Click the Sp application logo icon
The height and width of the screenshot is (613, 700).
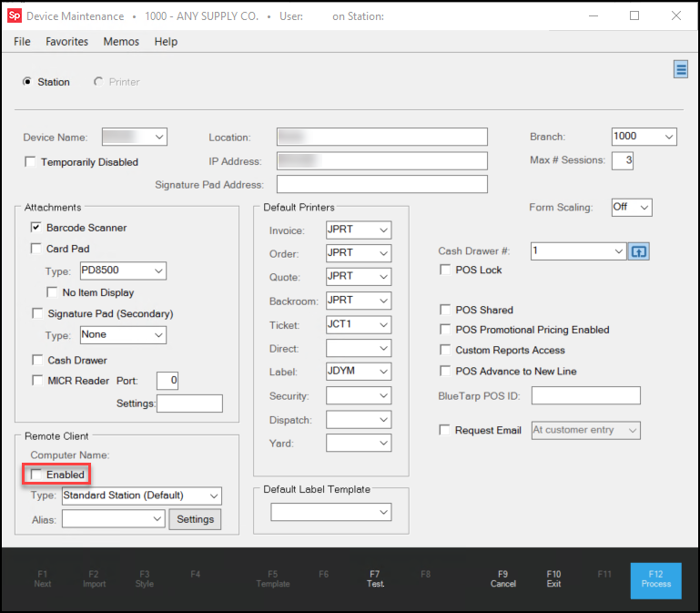(14, 15)
